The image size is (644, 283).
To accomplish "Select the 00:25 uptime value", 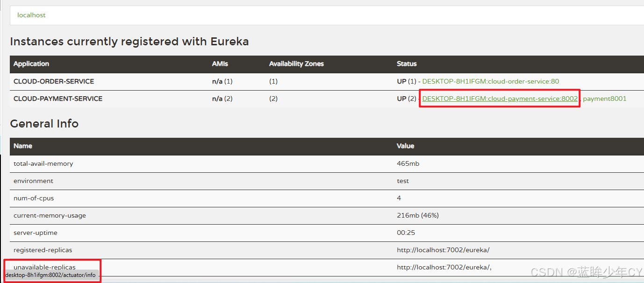I will 406,233.
